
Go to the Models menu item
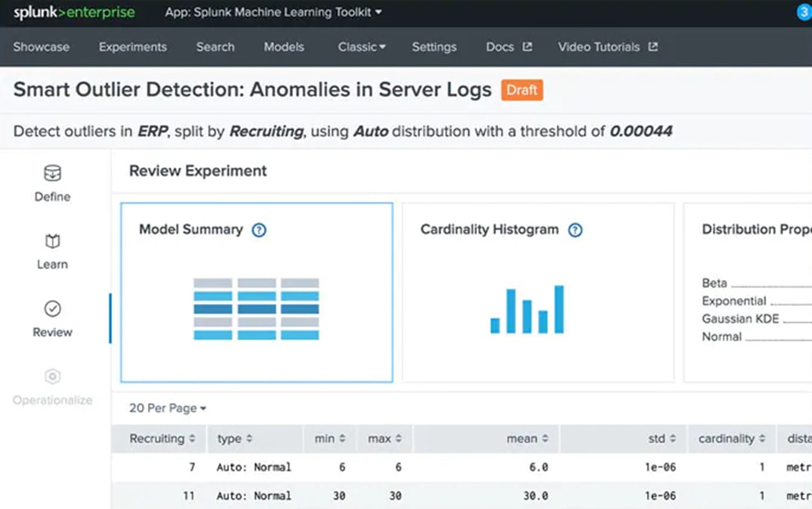pos(284,47)
